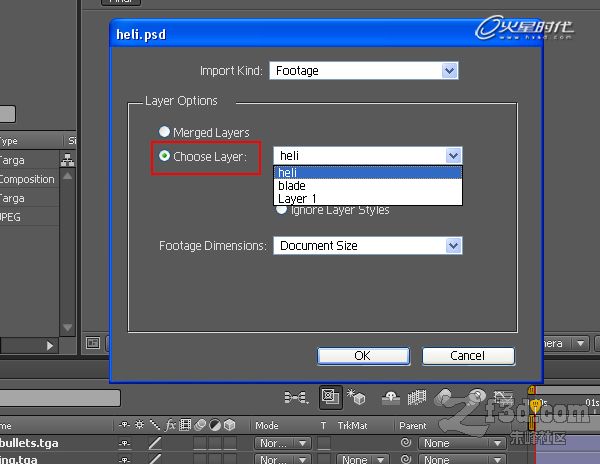Viewport: 600px width, 464px height.
Task: Click the Project panel right-arrow button
Action: point(49,346)
